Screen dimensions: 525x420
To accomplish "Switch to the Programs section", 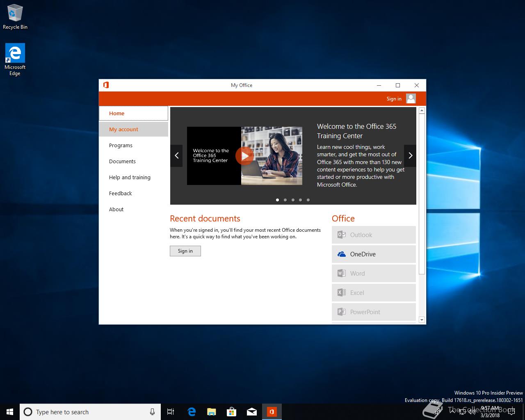I will [x=121, y=145].
